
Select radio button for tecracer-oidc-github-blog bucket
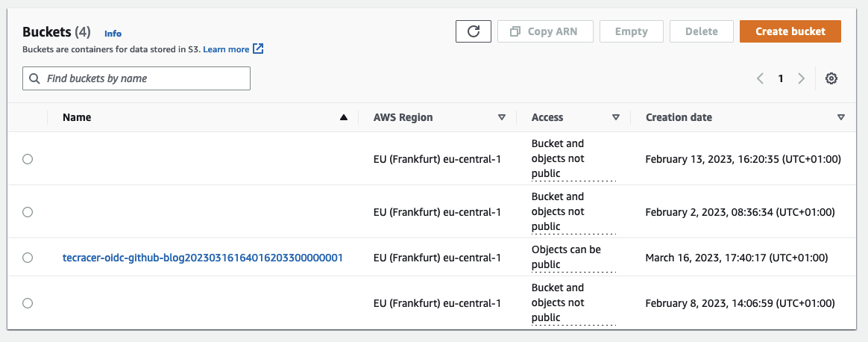[28, 258]
